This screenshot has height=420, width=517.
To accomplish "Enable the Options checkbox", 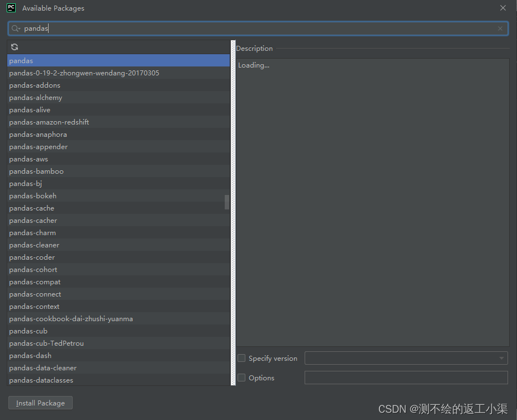I will click(241, 378).
